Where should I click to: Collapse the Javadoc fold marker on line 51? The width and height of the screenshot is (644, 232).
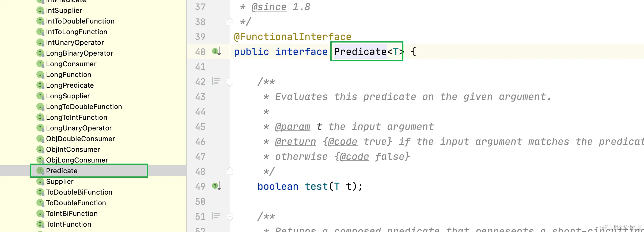[230, 217]
